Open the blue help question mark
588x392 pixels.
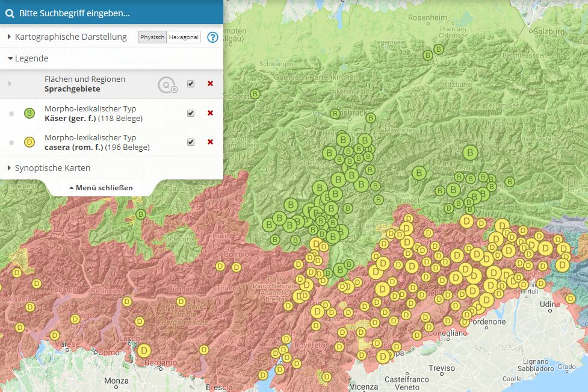(212, 37)
